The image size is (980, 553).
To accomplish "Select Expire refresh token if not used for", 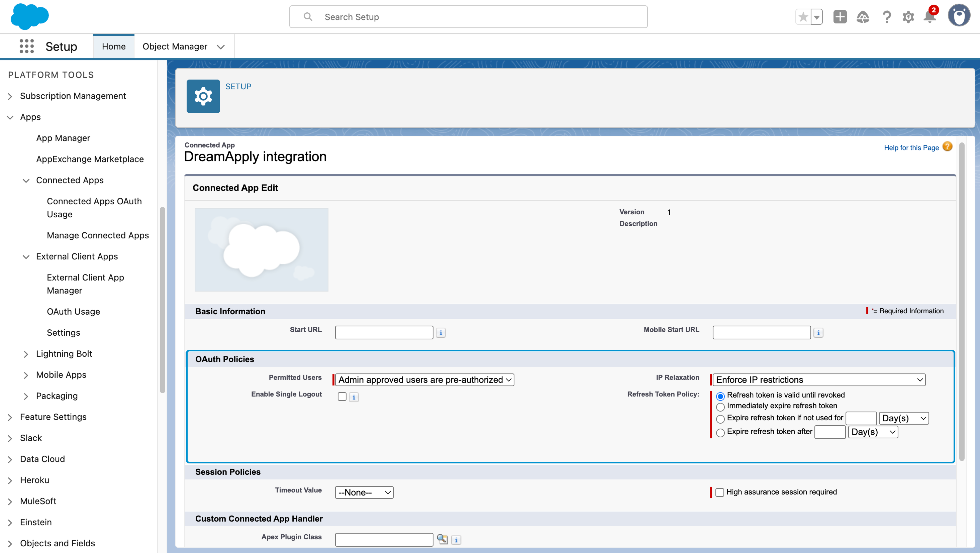I will coord(720,419).
